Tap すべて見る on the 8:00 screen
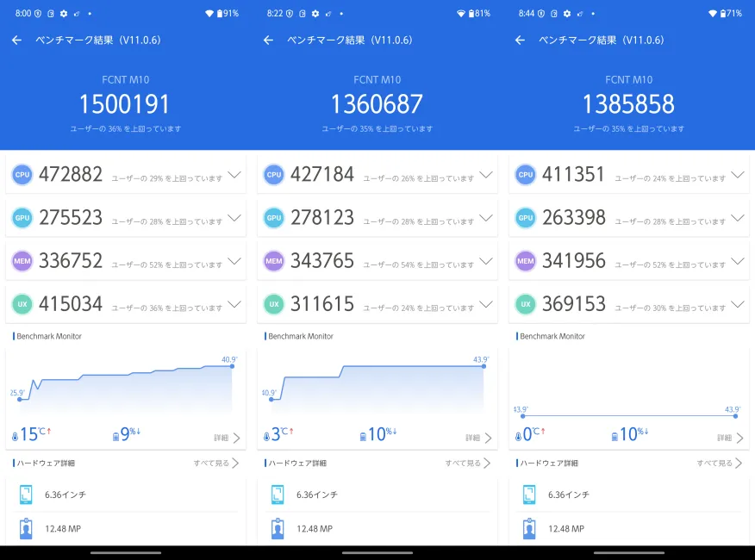The height and width of the screenshot is (560, 755). coord(216,463)
